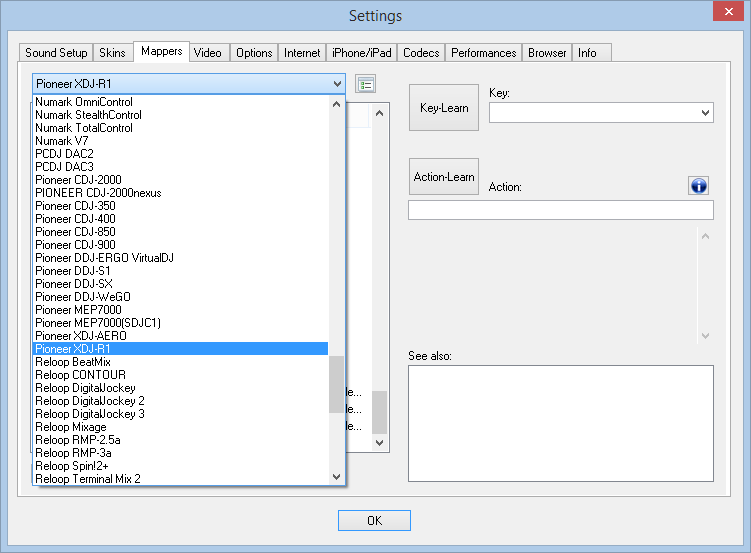Switch to the Sound Setup tab
751x553 pixels.
56,53
